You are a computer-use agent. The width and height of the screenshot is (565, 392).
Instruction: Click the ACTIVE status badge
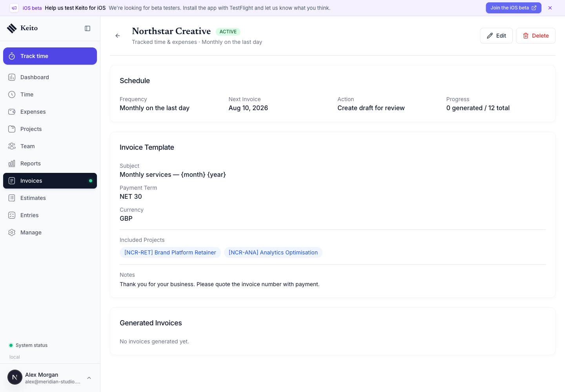pyautogui.click(x=228, y=32)
